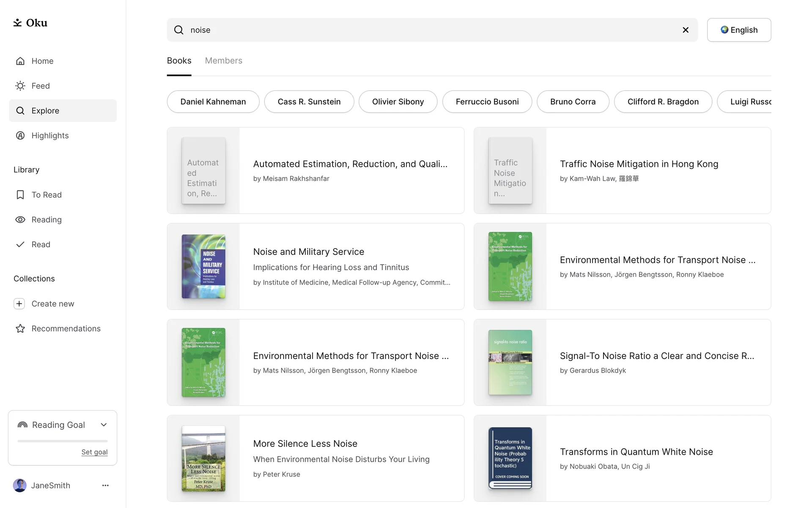Open Home via the house icon

tap(20, 61)
